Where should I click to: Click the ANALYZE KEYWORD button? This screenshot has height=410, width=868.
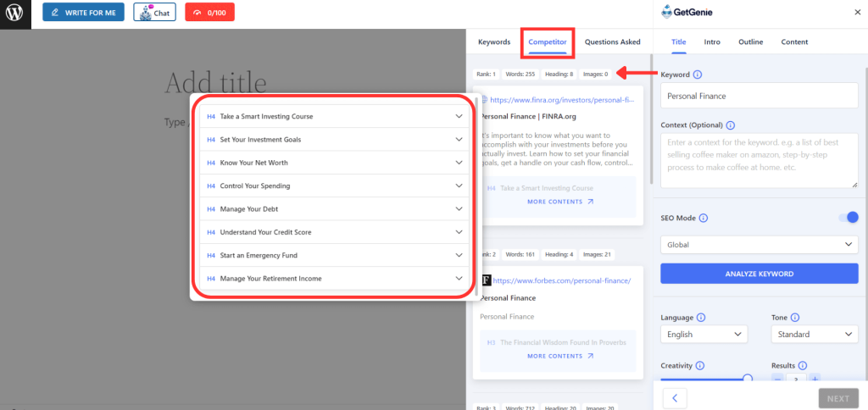pyautogui.click(x=759, y=274)
